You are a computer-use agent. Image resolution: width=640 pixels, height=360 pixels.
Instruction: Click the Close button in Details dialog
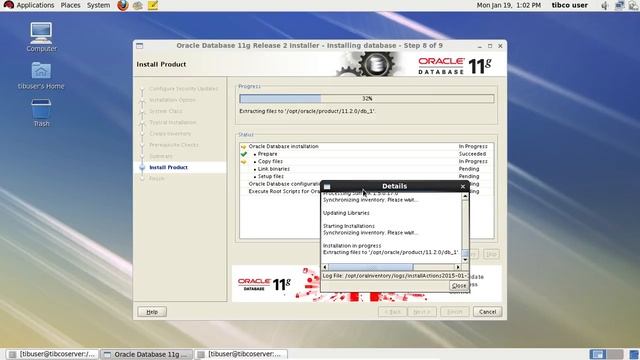(458, 286)
